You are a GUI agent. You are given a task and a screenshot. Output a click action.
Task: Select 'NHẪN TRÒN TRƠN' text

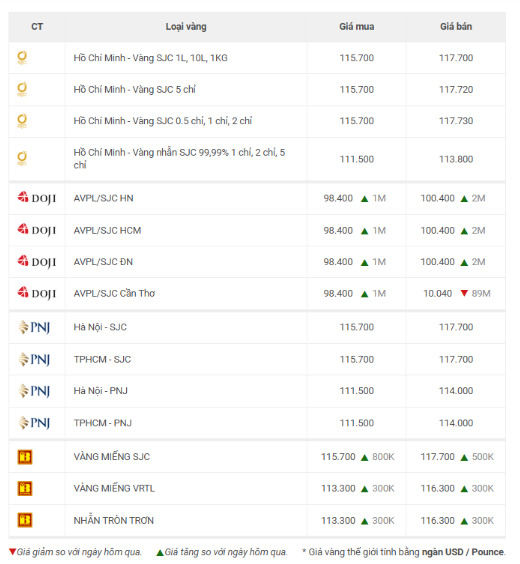point(114,520)
